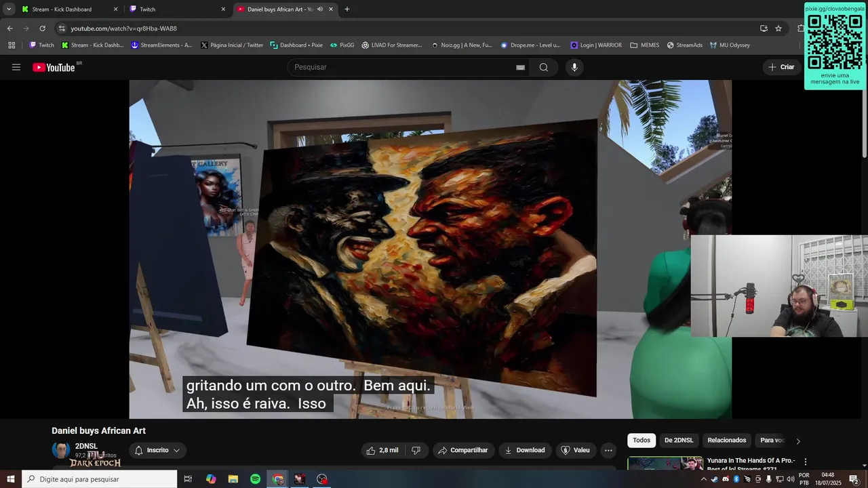Open the StreamElements bookmark
Screen dimensions: 868x488
tap(162, 45)
